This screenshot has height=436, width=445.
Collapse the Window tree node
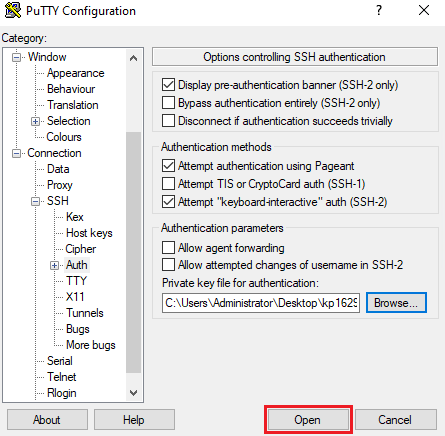tap(16, 57)
